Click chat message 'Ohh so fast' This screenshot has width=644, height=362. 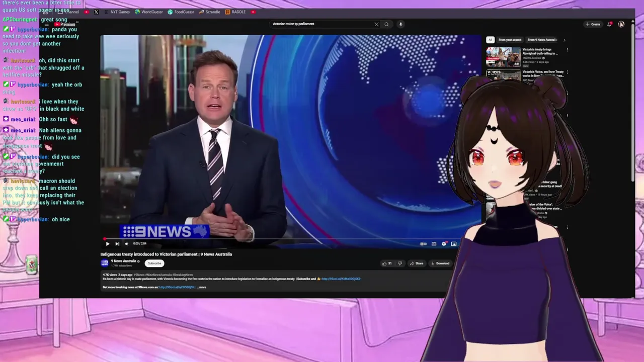pyautogui.click(x=53, y=120)
